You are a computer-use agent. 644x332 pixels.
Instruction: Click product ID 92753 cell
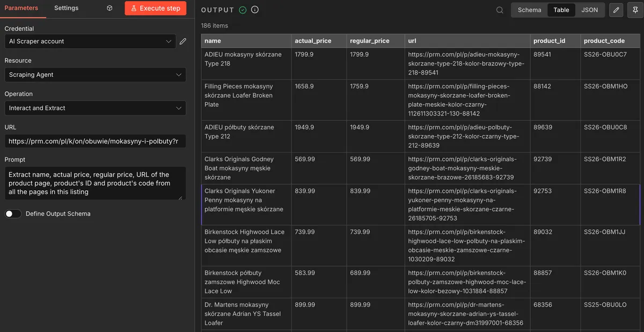coord(555,205)
